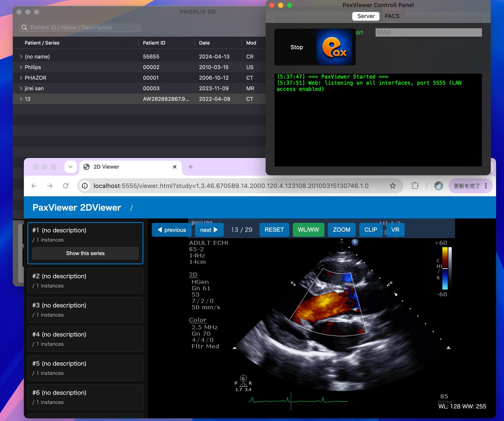Stop the PaxViewer server
This screenshot has width=504, height=421.
point(297,47)
